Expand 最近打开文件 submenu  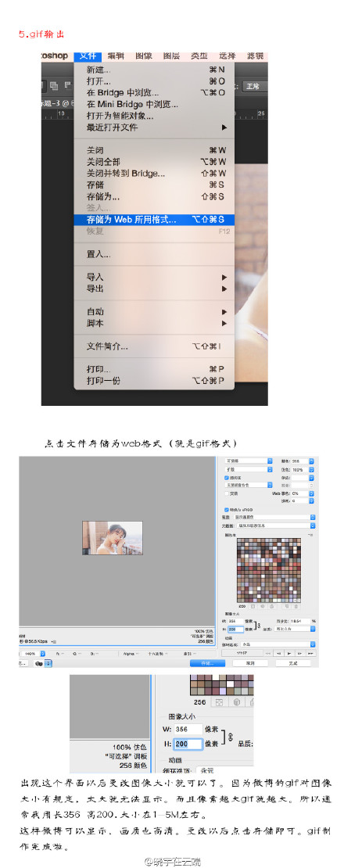(154, 127)
